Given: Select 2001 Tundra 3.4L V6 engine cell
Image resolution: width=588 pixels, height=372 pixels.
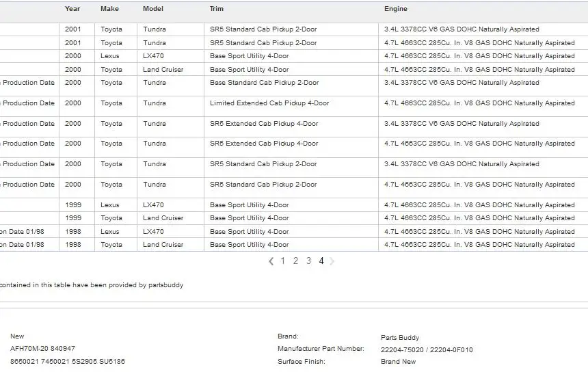Looking at the screenshot, I should (462, 29).
